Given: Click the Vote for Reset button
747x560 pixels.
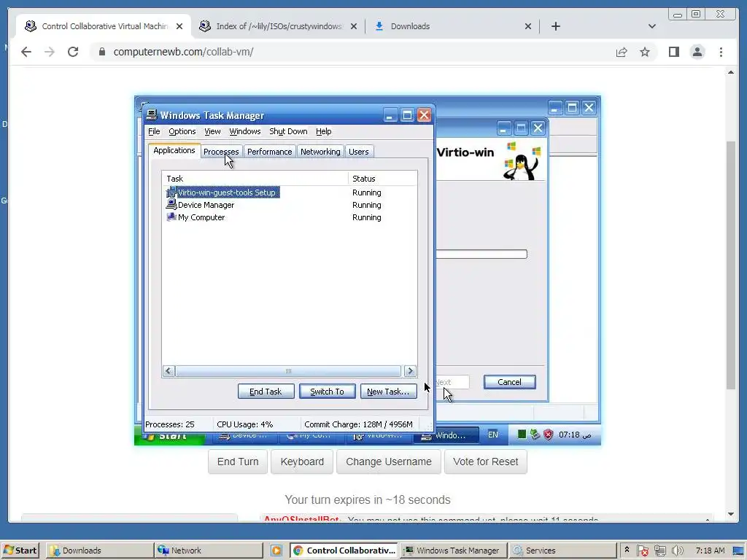Looking at the screenshot, I should tap(485, 462).
